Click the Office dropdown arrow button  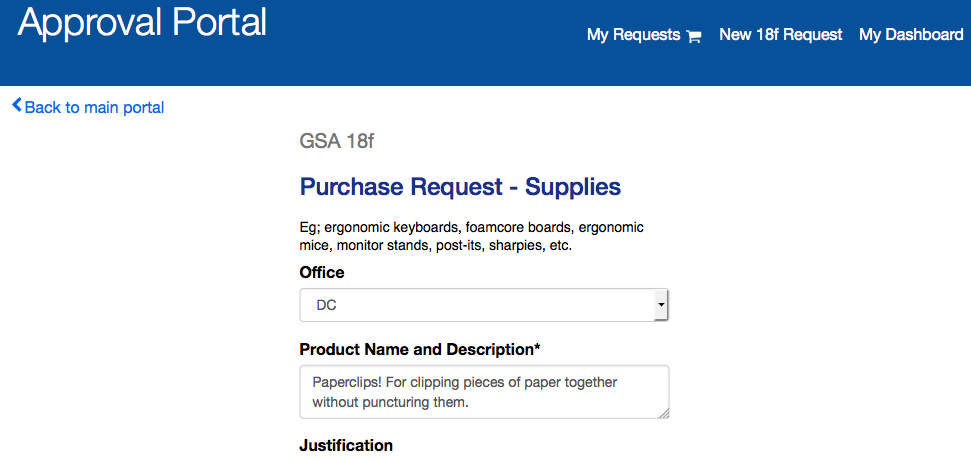[x=660, y=305]
